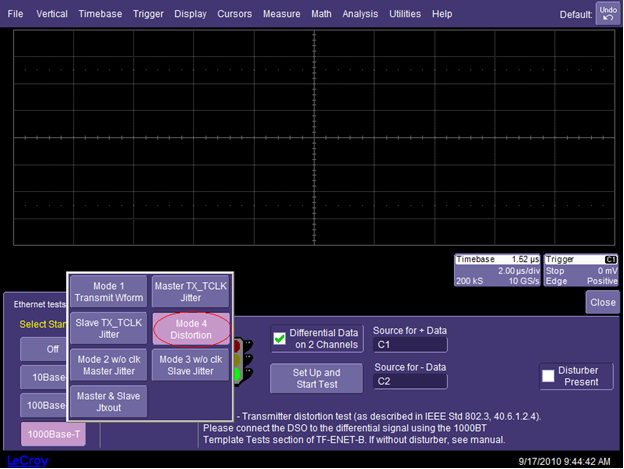The width and height of the screenshot is (624, 469).
Task: Select Master TX_TCLK Jitter test
Action: tap(191, 292)
